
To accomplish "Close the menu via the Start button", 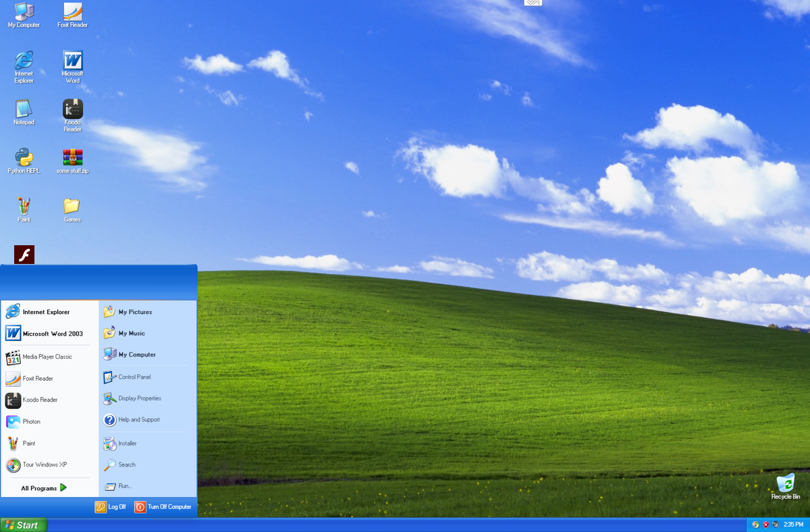I will tap(24, 525).
